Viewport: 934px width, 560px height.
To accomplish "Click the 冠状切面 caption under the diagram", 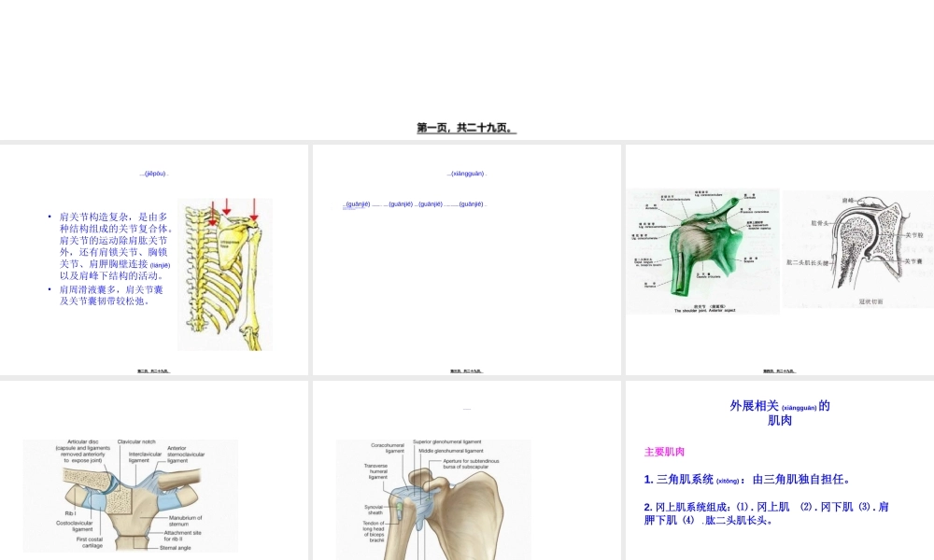I will pos(871,301).
